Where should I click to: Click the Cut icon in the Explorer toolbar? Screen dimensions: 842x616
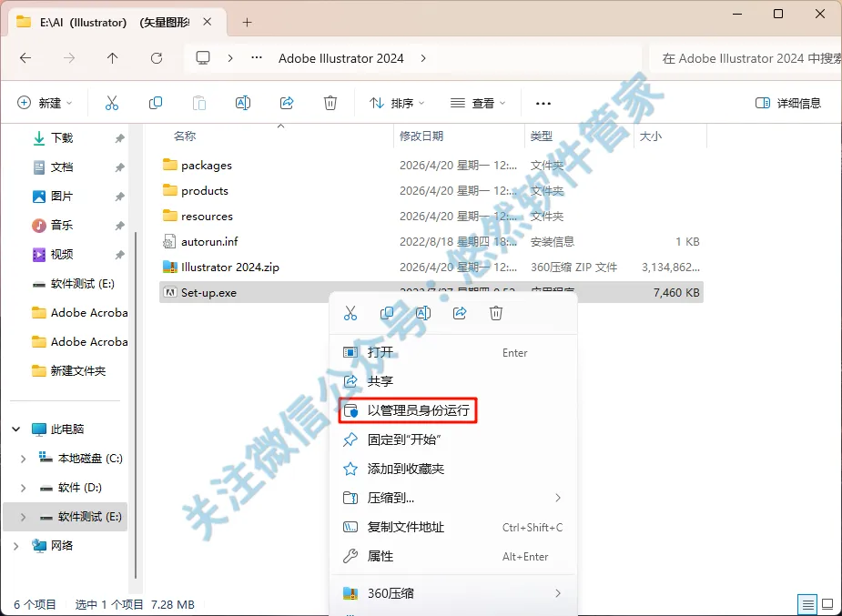[112, 103]
